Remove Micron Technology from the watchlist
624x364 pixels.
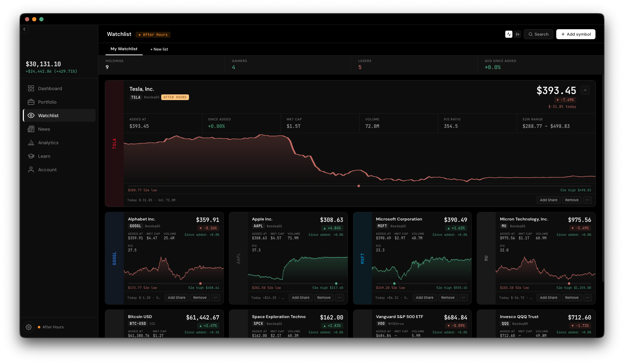tap(572, 298)
